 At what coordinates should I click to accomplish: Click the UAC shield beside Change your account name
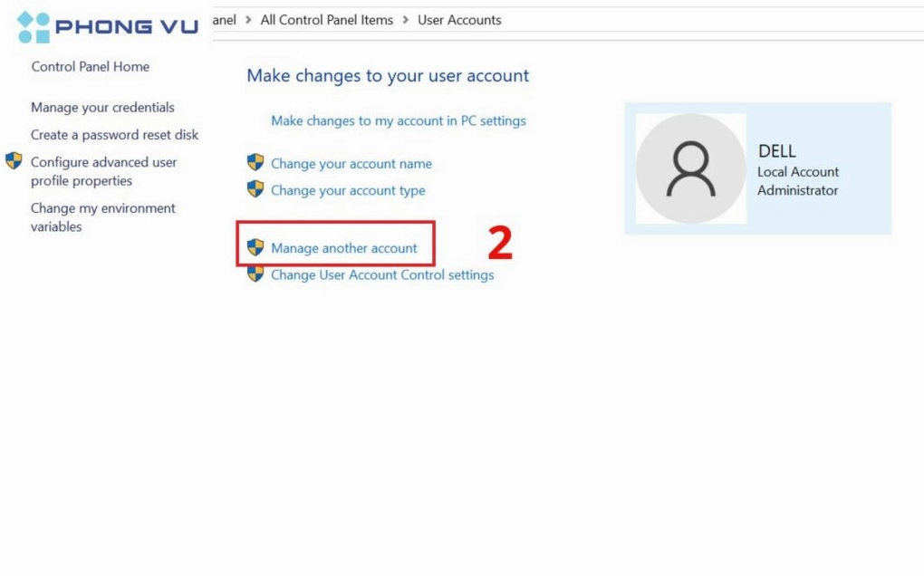(257, 163)
